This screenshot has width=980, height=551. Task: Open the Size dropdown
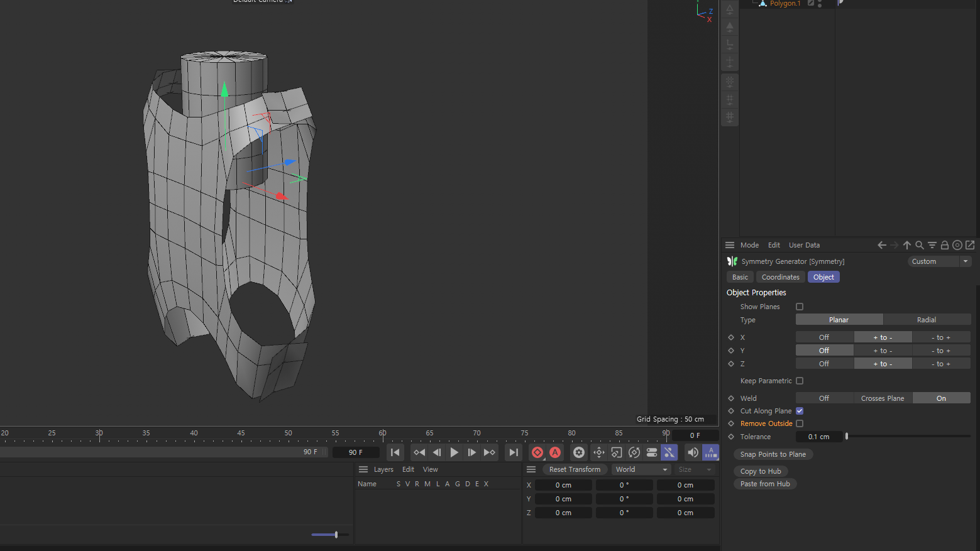tap(695, 469)
